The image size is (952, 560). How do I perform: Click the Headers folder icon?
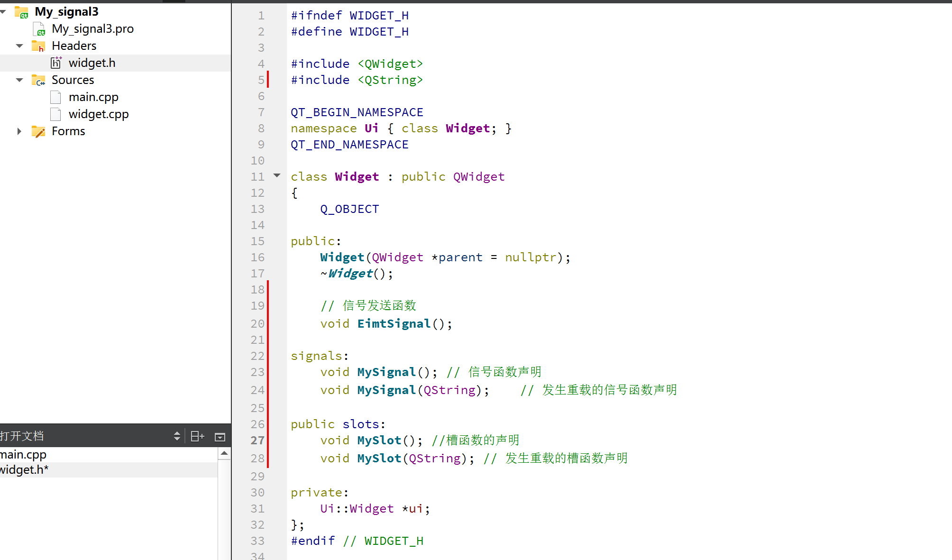point(38,46)
